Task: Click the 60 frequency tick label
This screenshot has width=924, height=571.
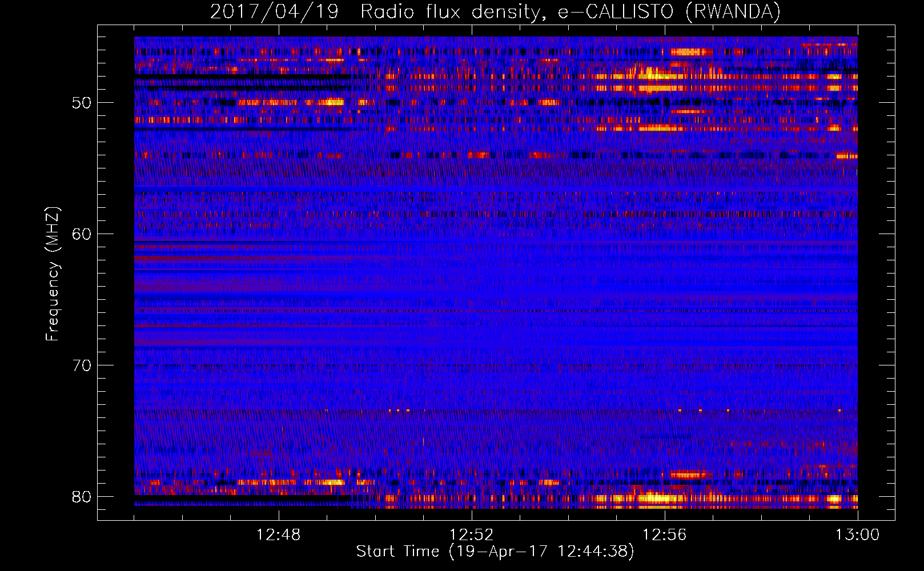Action: [x=82, y=234]
